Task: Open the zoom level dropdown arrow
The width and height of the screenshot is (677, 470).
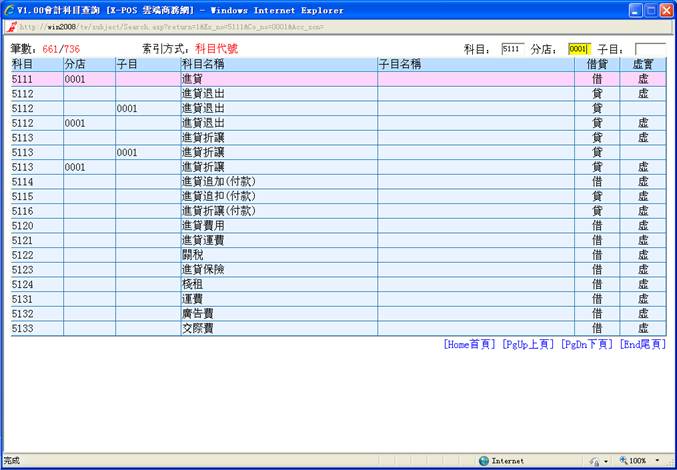Action: [657, 461]
